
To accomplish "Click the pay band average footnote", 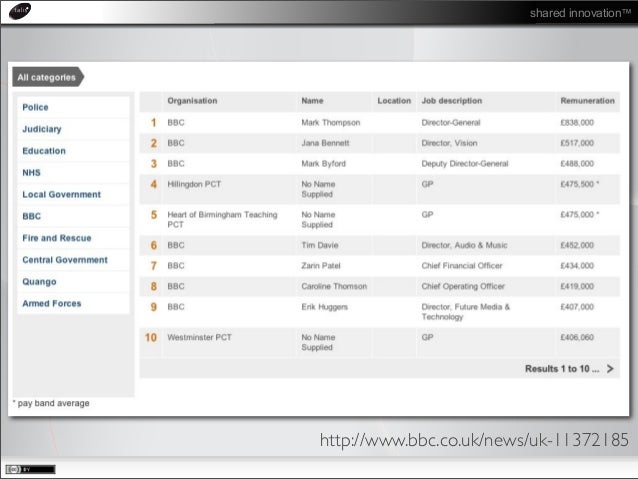I will point(51,403).
